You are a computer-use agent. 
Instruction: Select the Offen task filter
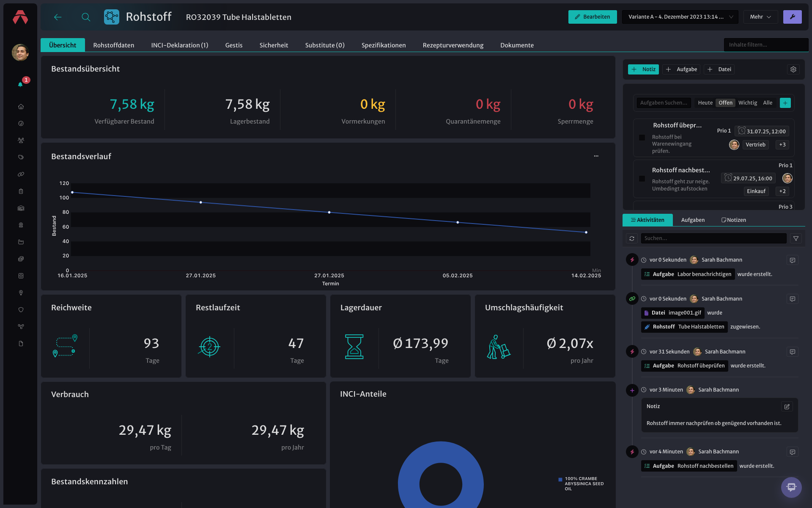(x=725, y=103)
